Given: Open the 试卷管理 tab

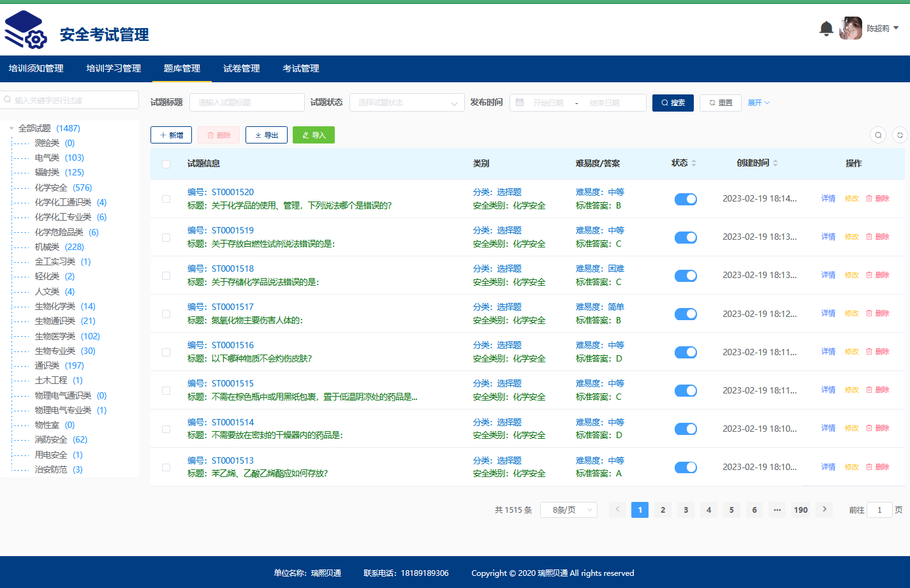Looking at the screenshot, I should pos(242,68).
